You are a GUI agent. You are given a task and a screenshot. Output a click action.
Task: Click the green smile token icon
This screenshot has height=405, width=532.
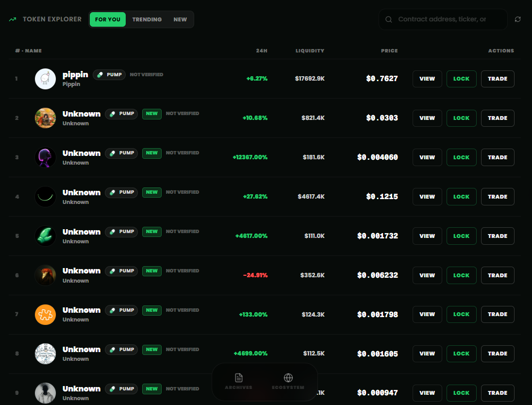tap(46, 197)
